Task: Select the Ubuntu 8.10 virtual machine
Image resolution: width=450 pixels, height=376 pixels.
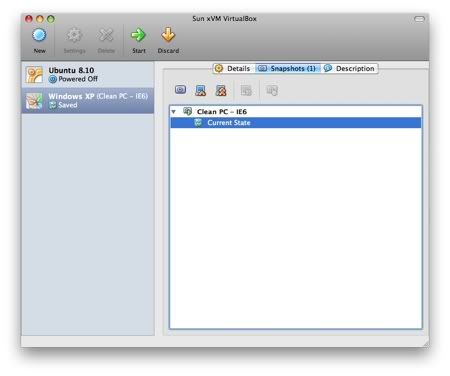Action: (88, 75)
